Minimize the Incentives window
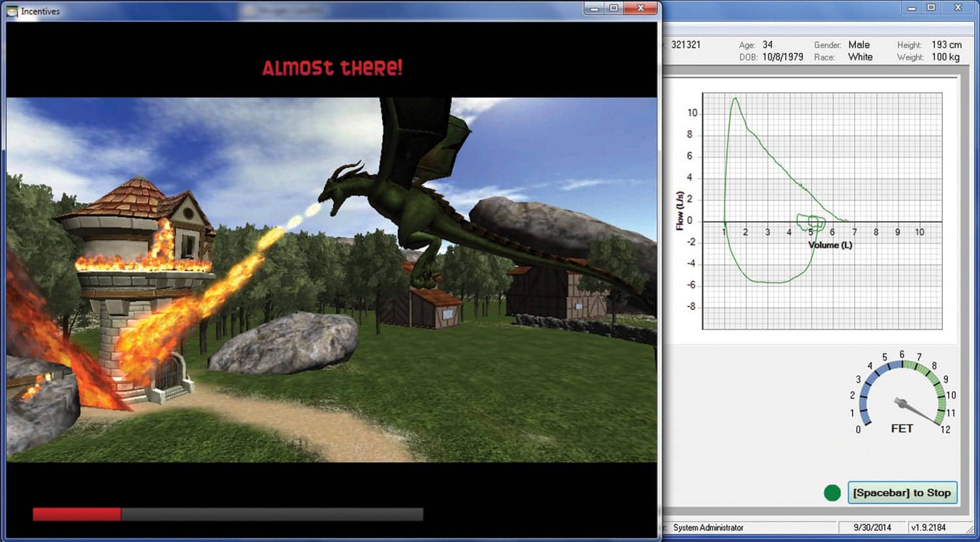This screenshot has width=980, height=542. pyautogui.click(x=594, y=8)
